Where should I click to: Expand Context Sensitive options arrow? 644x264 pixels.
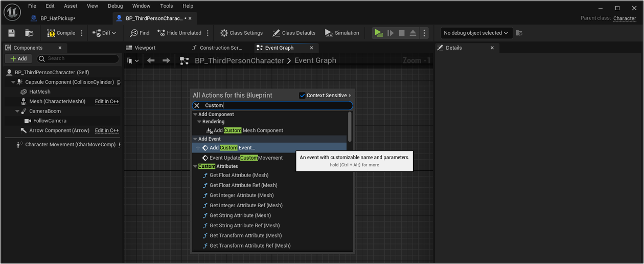(x=350, y=95)
